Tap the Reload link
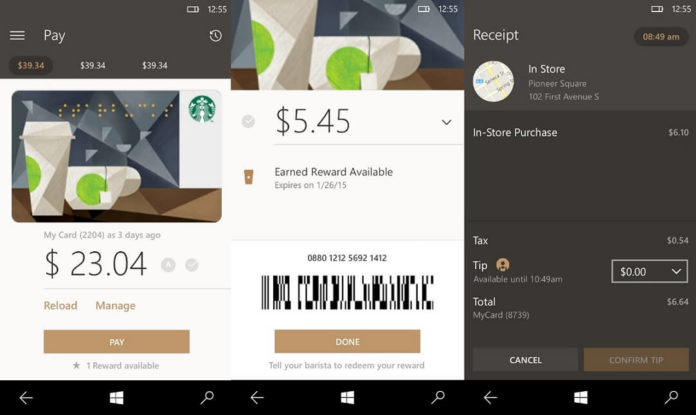 (x=60, y=305)
